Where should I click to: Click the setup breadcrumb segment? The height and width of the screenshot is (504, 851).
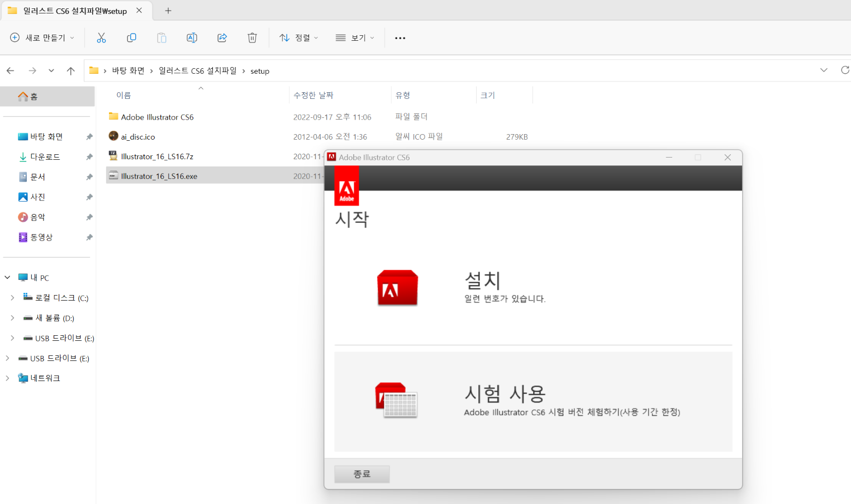[260, 71]
